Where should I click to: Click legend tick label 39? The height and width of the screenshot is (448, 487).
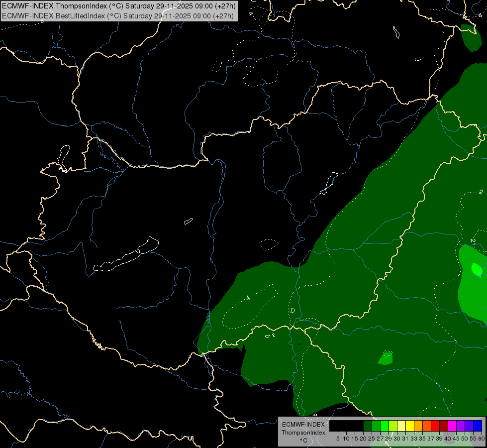click(439, 439)
